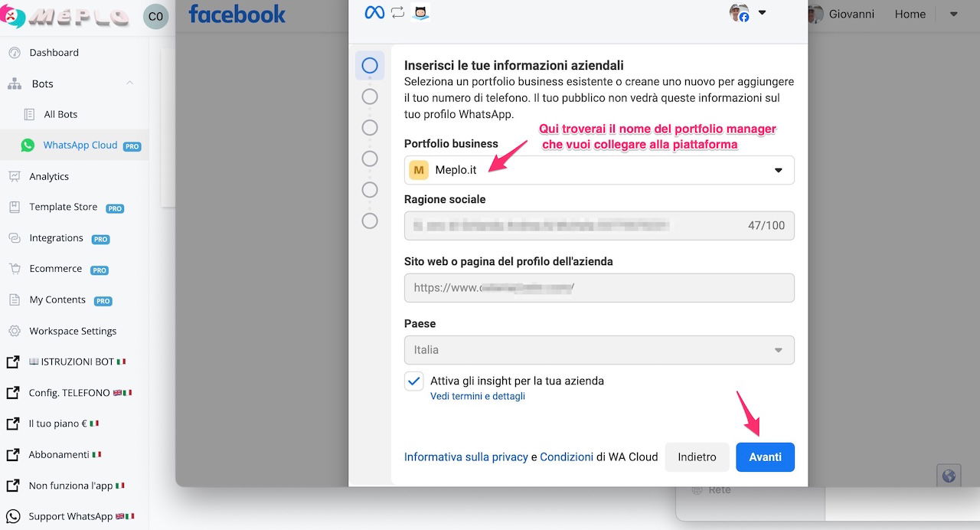The width and height of the screenshot is (980, 530).
Task: Open Informativa sulla privacy link
Action: click(466, 457)
